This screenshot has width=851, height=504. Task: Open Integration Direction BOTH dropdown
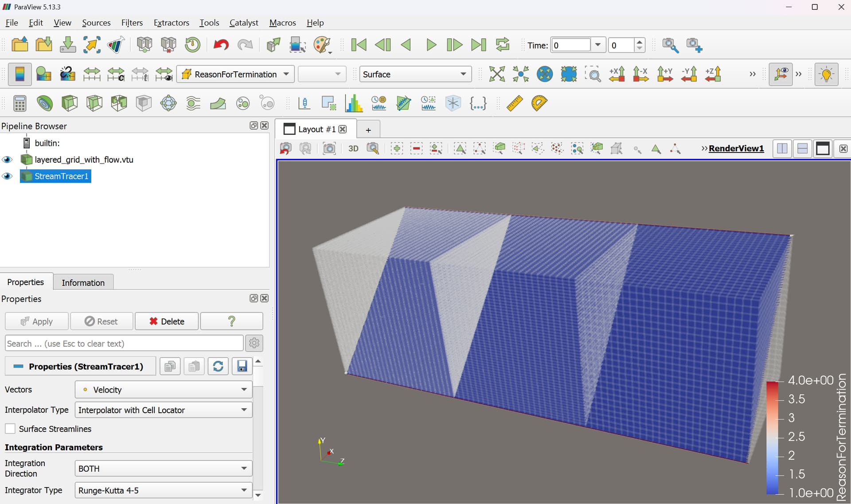[164, 469]
